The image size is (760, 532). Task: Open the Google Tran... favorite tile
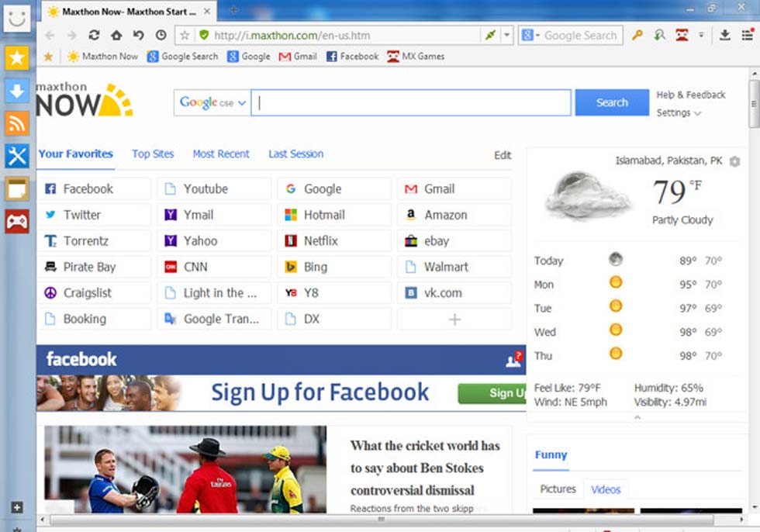tap(214, 320)
